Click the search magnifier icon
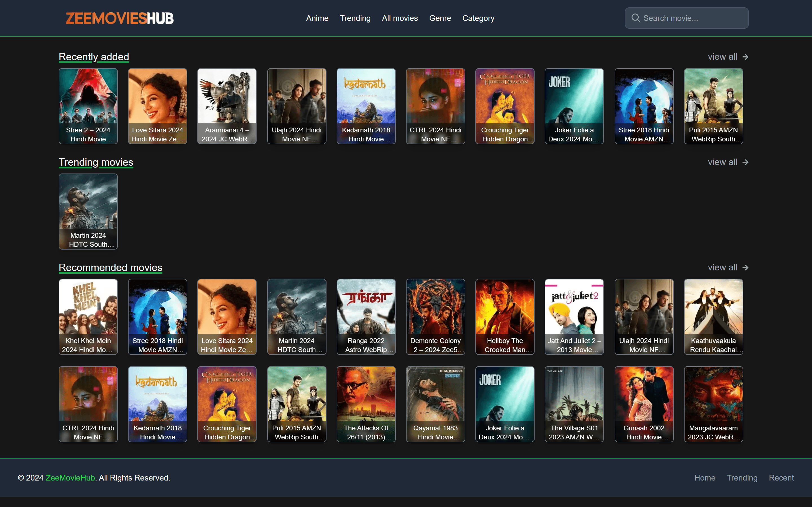 (636, 18)
